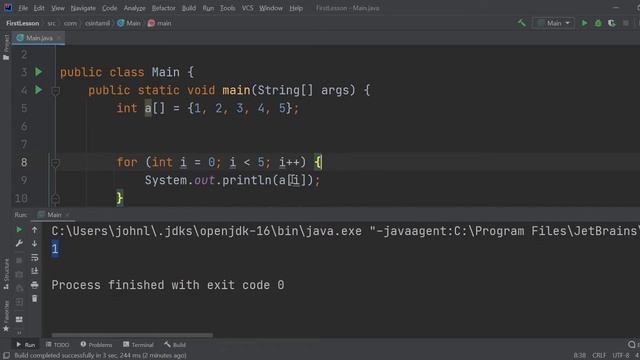Open the View menu
640x360 pixels.
click(58, 8)
